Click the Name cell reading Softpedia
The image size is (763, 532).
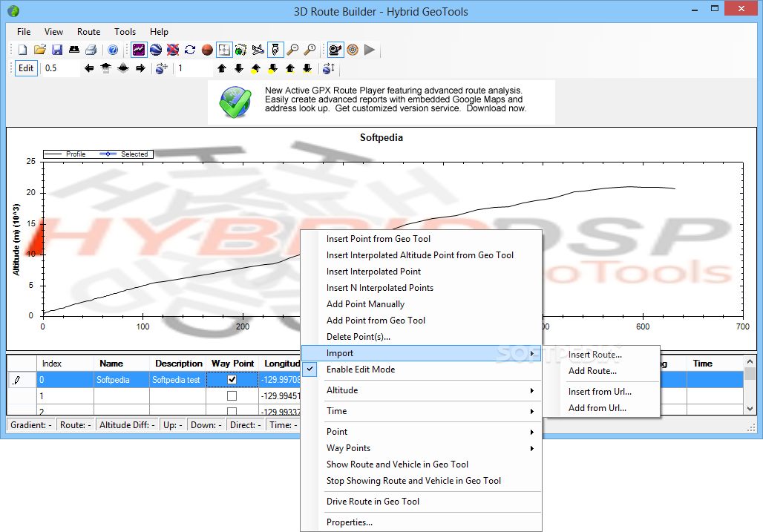122,380
